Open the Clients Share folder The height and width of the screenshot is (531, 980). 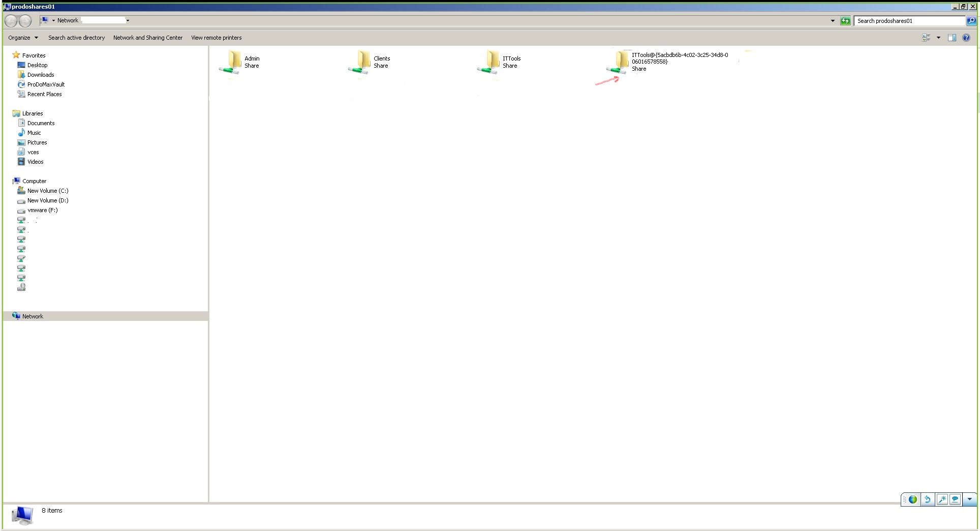tap(362, 62)
